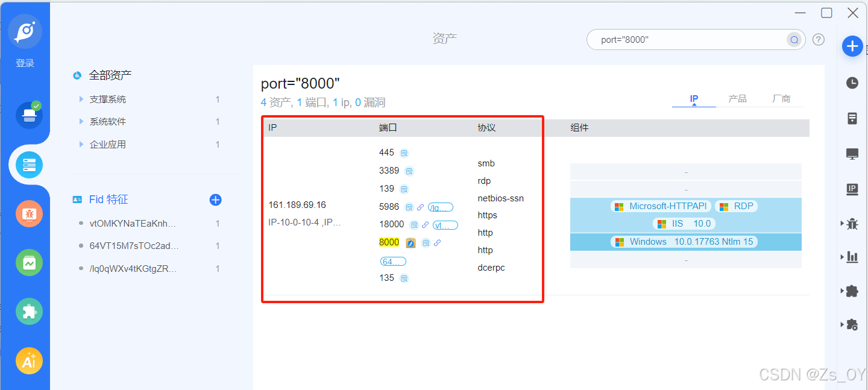Image resolution: width=868 pixels, height=390 pixels.
Task: View banner details for port 139
Action: [x=404, y=189]
